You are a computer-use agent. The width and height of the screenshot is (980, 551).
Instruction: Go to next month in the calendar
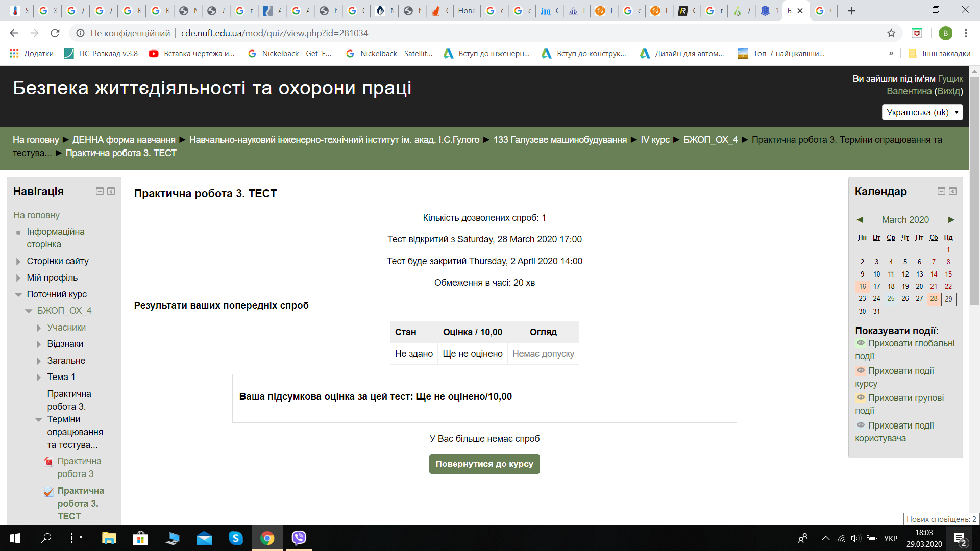[951, 220]
